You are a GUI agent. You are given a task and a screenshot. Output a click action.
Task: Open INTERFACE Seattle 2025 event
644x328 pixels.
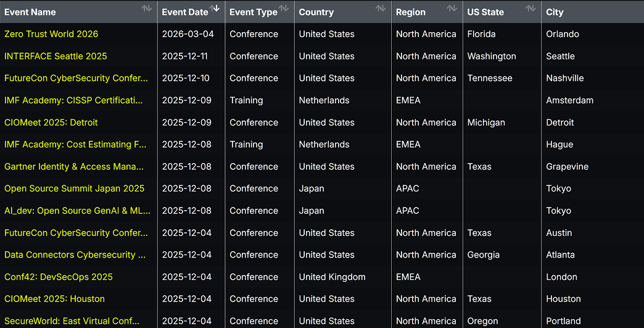point(56,56)
